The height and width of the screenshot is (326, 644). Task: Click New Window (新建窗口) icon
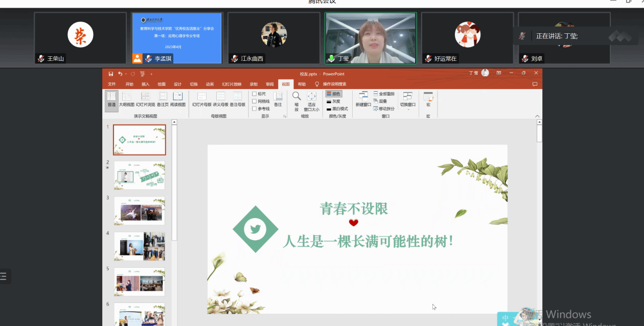point(363,99)
